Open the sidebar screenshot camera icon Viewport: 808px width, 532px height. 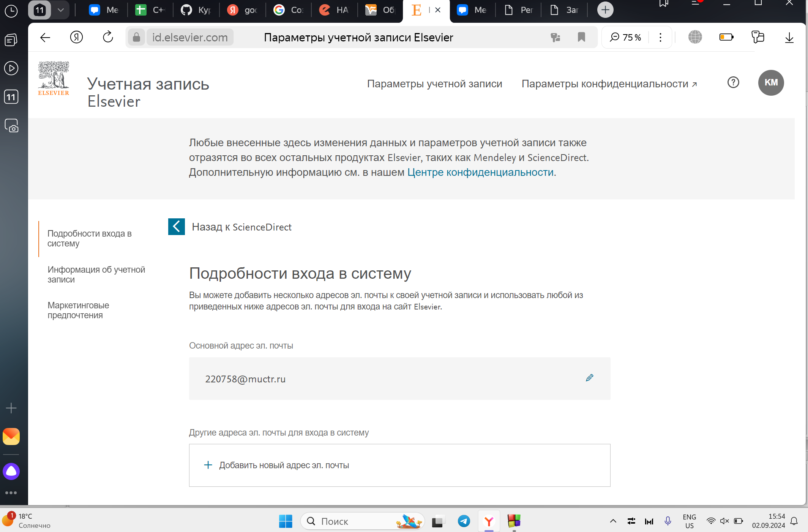11,126
